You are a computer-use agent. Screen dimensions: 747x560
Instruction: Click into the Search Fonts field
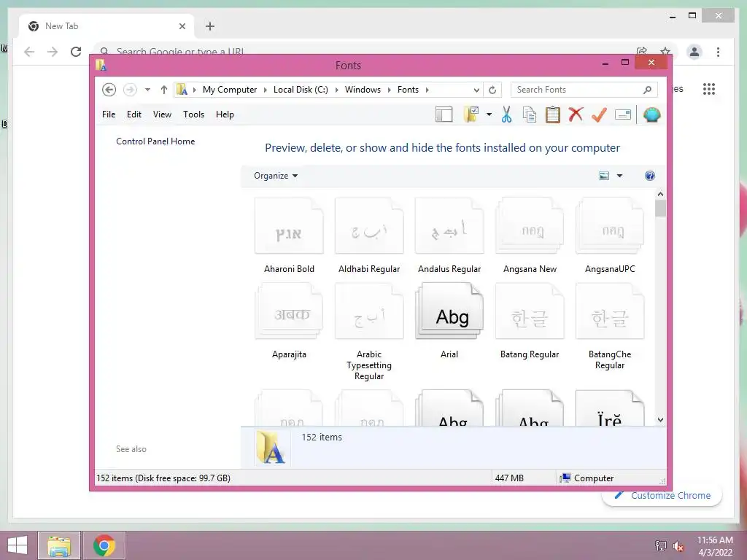coord(584,90)
